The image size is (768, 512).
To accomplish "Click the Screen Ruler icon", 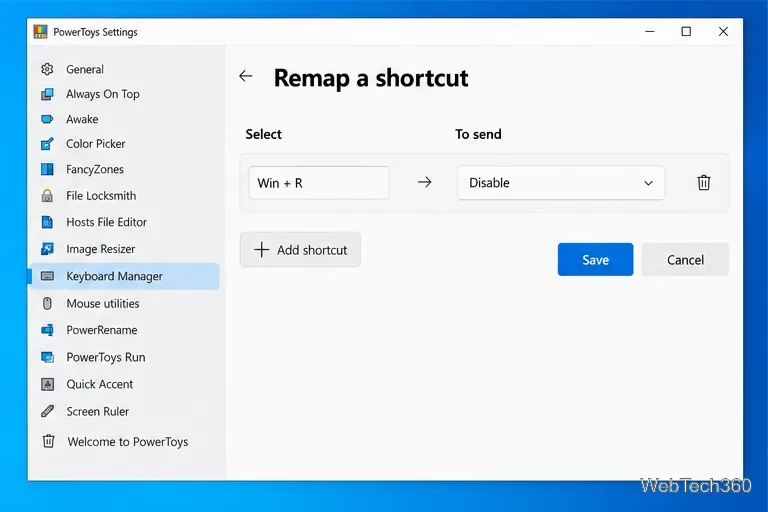I will click(47, 412).
